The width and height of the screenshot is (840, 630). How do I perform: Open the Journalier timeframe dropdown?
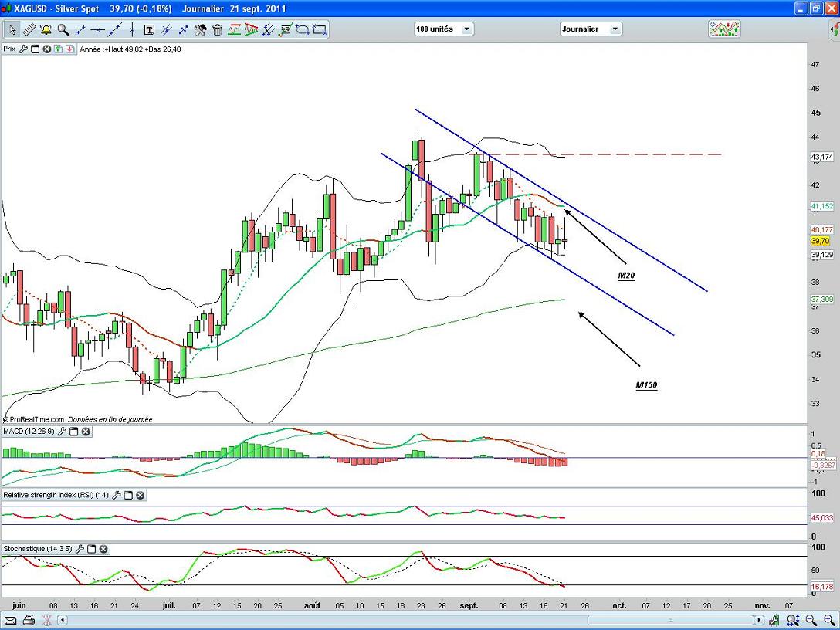point(590,29)
